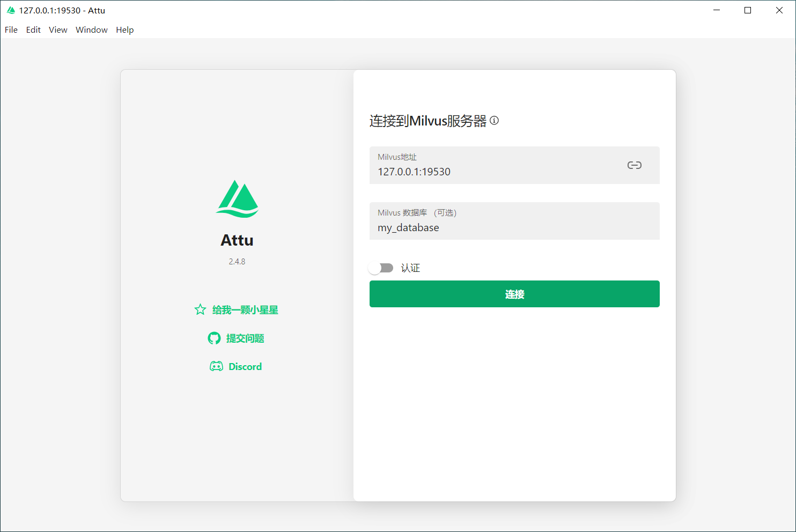The image size is (796, 532).
Task: Click the green Attu sailboat logo
Action: [x=237, y=198]
